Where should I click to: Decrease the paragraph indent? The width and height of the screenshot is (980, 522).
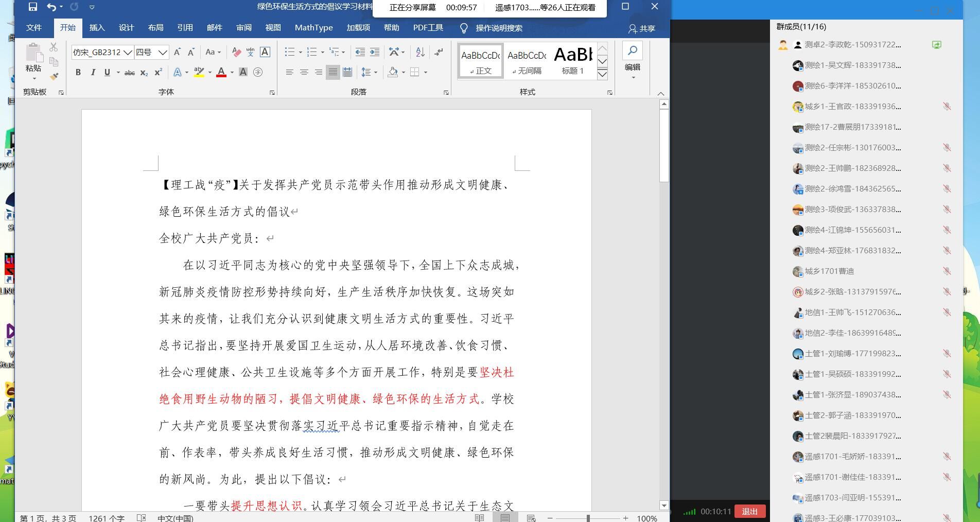tap(360, 52)
